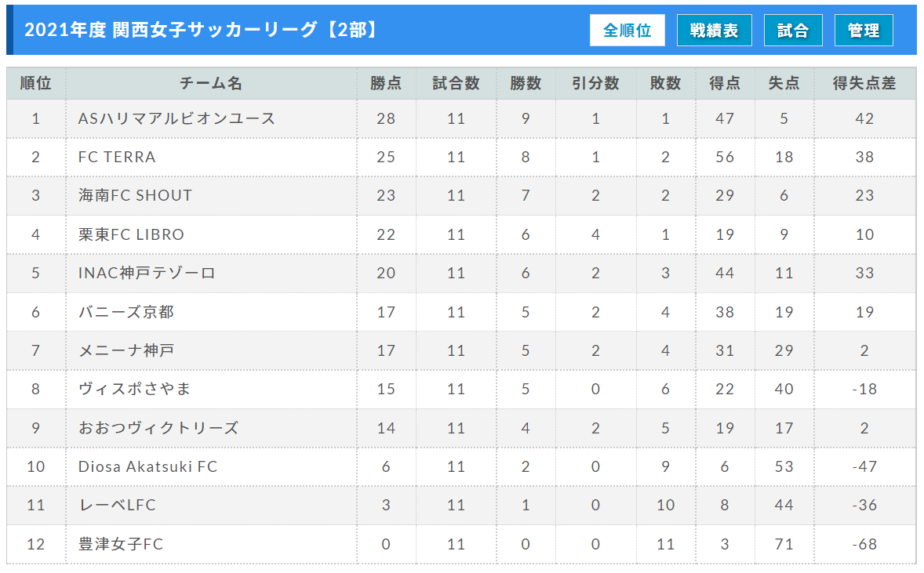This screenshot has height=573, width=924.
Task: Click the 順位 column header
Action: 36,83
